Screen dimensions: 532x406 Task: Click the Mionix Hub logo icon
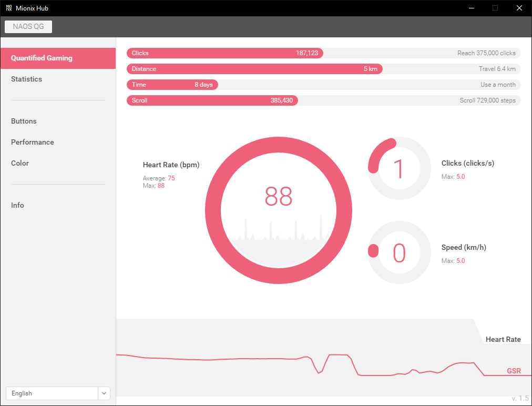9,8
